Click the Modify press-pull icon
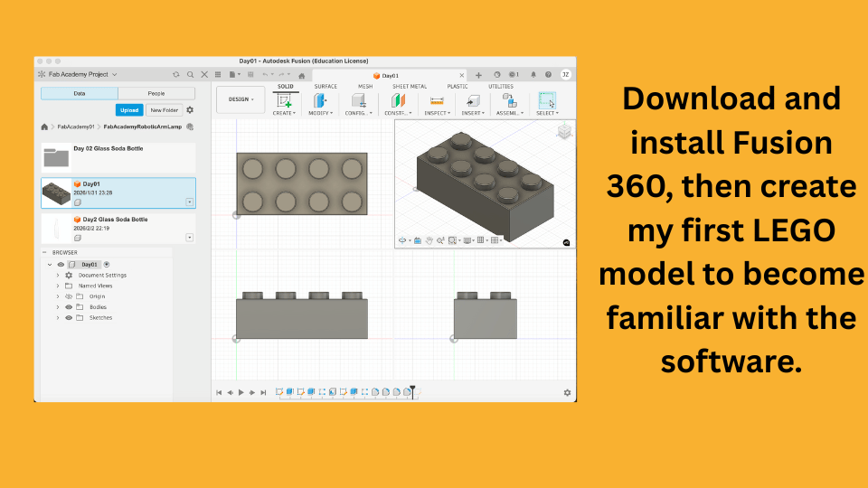This screenshot has height=488, width=868. tap(320, 100)
